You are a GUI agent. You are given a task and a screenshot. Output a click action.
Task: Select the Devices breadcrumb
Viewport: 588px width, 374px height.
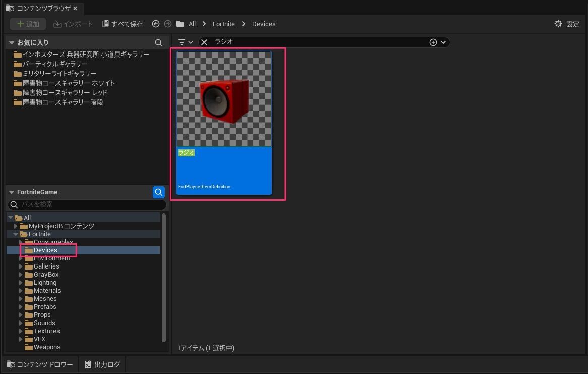[264, 24]
